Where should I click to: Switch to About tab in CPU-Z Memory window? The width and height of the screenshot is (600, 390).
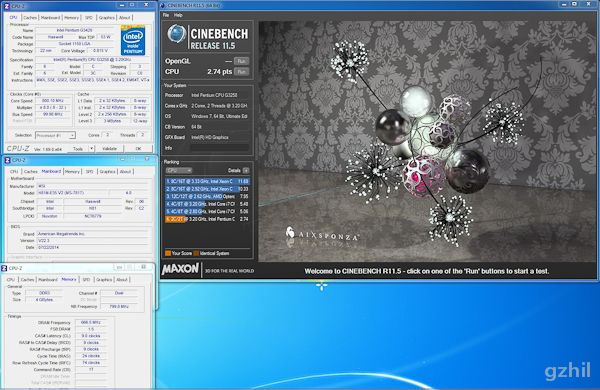point(122,280)
